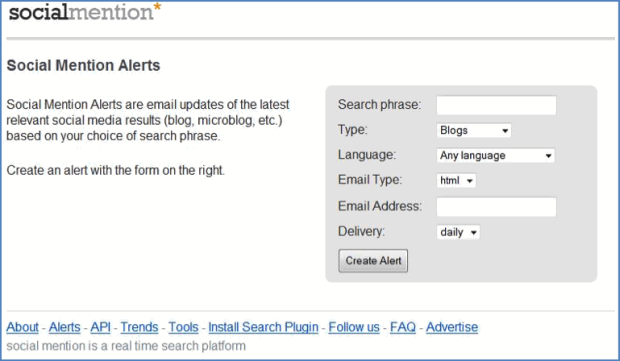
Task: Click the social mention tagline text
Action: click(x=126, y=346)
